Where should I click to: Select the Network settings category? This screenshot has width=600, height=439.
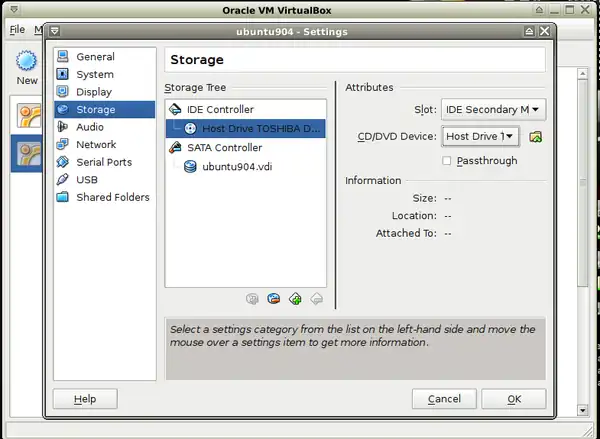point(96,145)
